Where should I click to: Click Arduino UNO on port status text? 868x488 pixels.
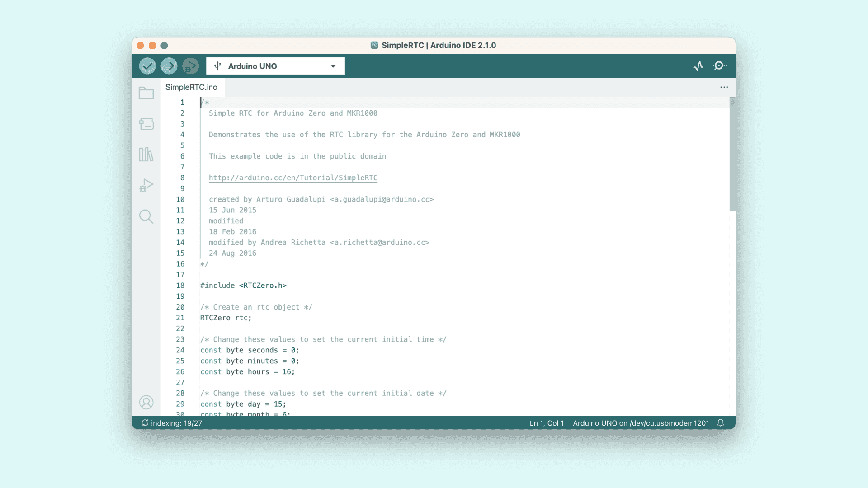point(641,423)
